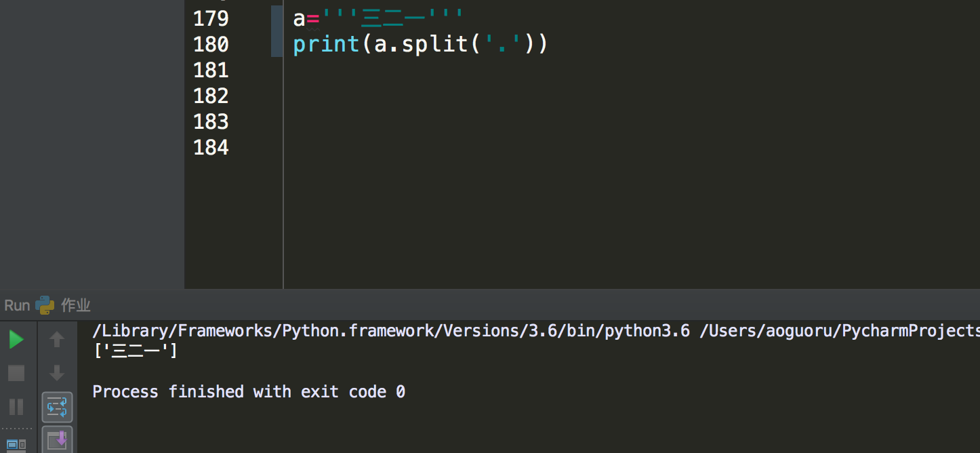Click the Stop process square icon
Screen dimensions: 980x453
coord(16,372)
